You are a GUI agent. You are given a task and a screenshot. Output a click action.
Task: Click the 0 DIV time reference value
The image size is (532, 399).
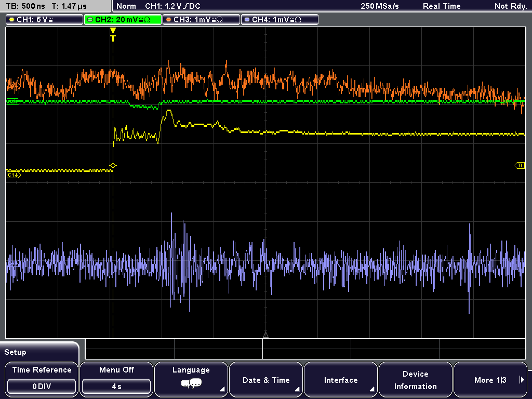42,387
